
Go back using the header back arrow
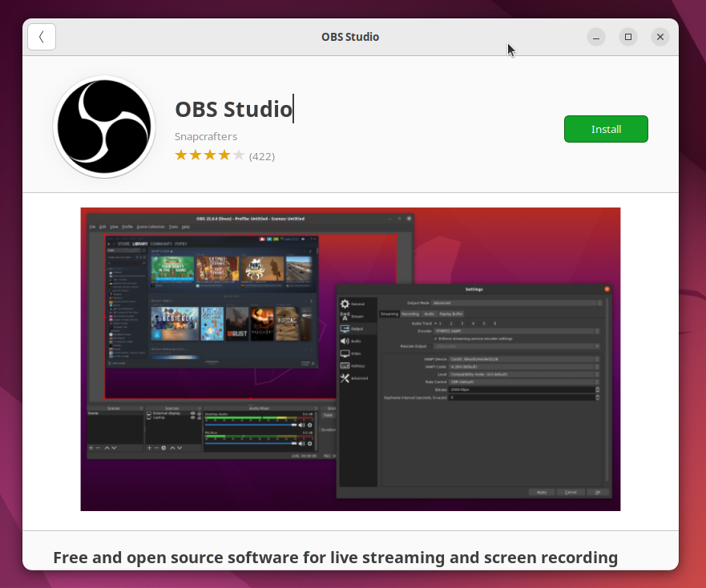[42, 37]
